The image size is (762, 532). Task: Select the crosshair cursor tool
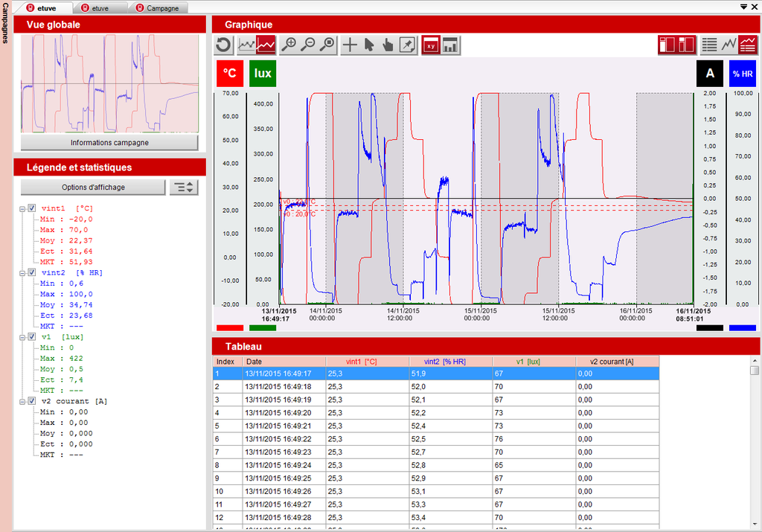tap(350, 45)
